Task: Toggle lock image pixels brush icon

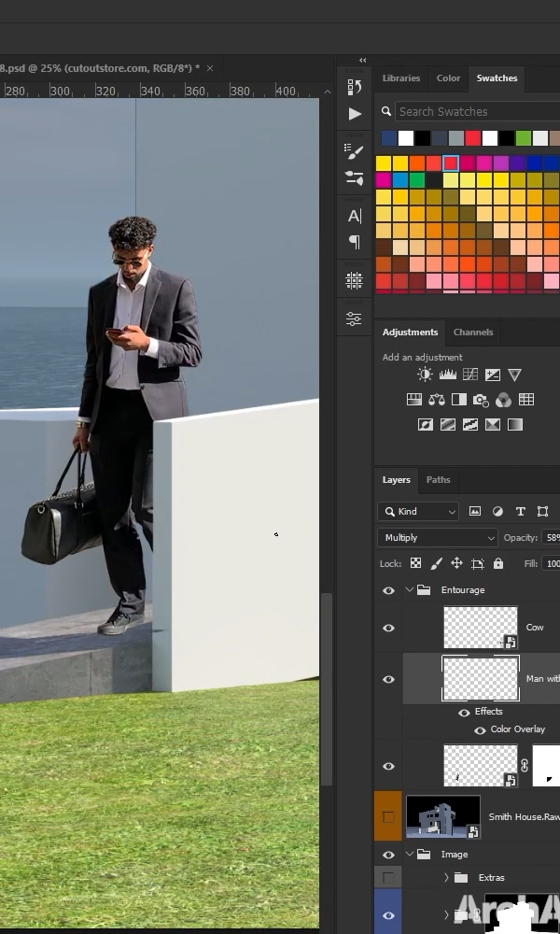Action: point(436,563)
